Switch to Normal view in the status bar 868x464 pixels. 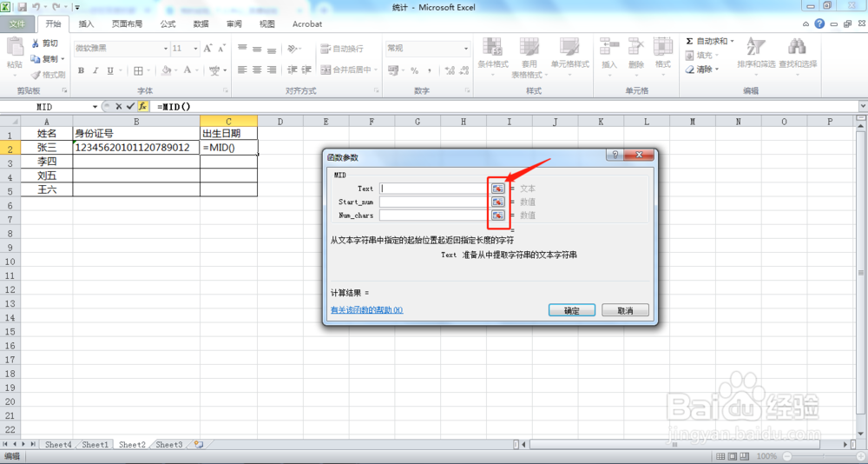coord(720,456)
